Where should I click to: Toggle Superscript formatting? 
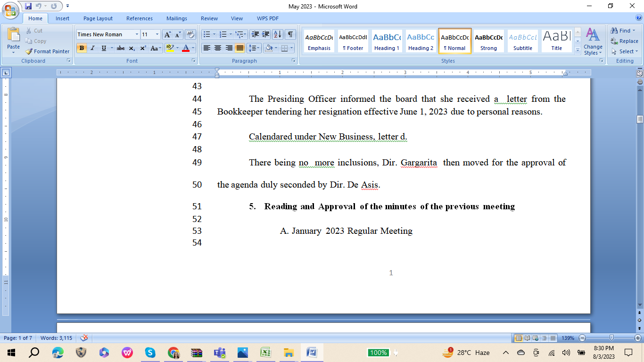pyautogui.click(x=143, y=48)
